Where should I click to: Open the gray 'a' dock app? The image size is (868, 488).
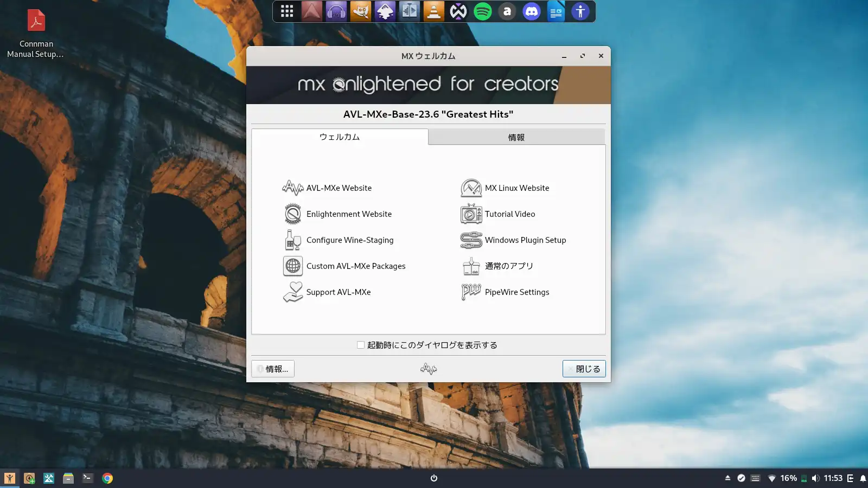coord(507,11)
